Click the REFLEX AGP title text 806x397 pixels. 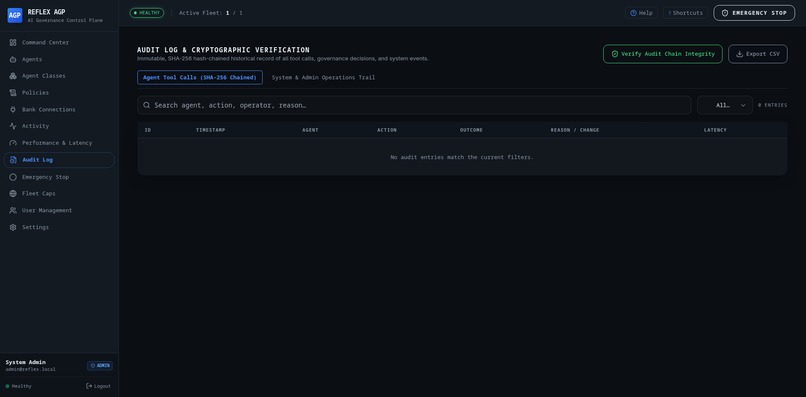pos(46,12)
